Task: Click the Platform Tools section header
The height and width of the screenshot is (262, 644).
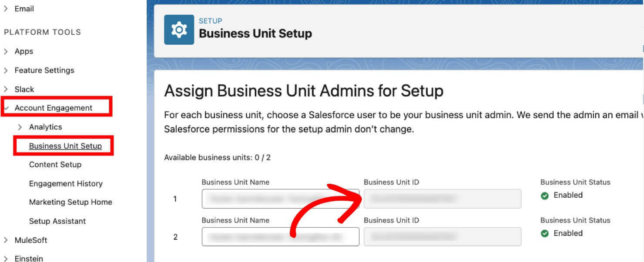Action: coord(42,32)
